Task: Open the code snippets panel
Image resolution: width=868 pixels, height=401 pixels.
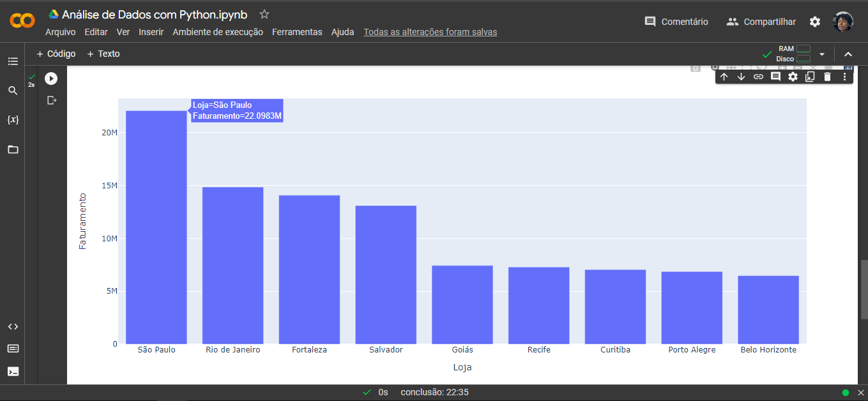Action: tap(13, 326)
